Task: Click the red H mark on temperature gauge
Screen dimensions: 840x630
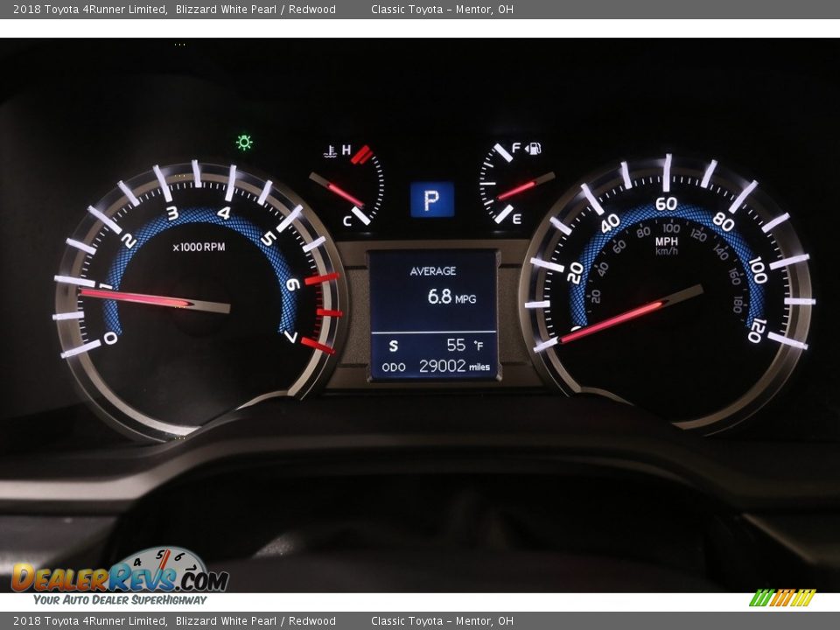Action: pos(346,150)
